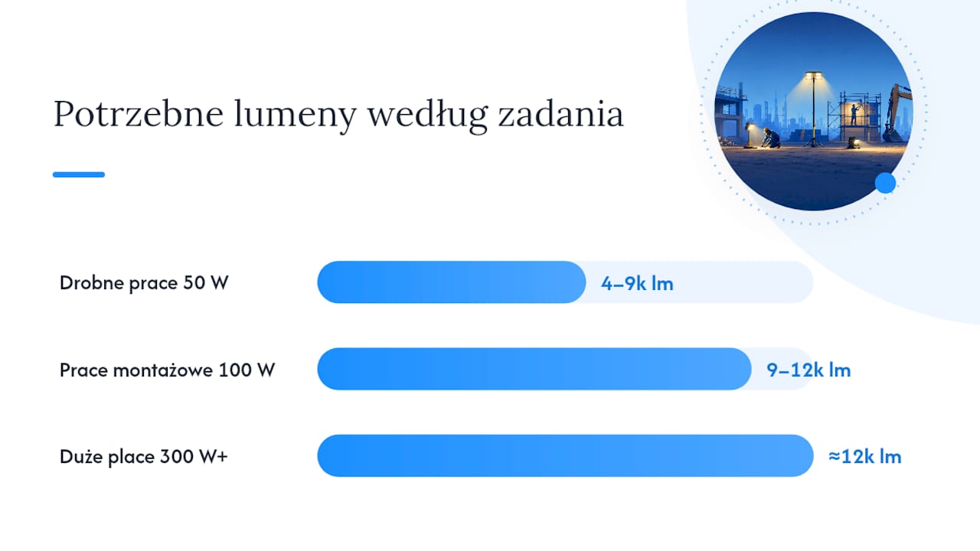Click the '9–12k lm' value text
The image size is (980, 551).
point(808,370)
